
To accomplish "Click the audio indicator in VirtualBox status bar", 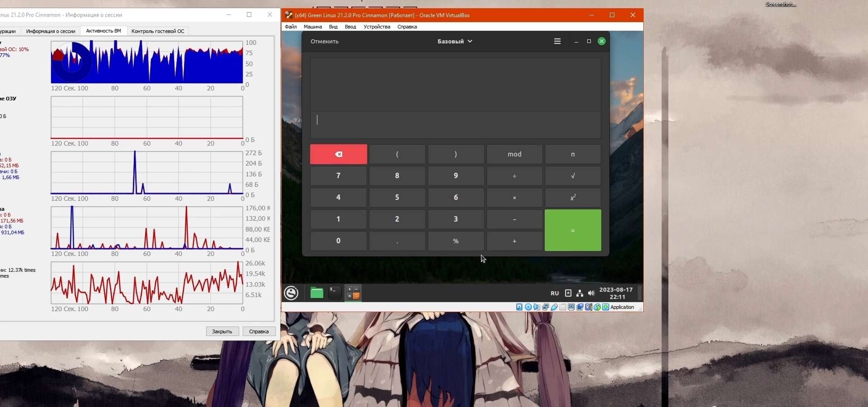I will [537, 307].
